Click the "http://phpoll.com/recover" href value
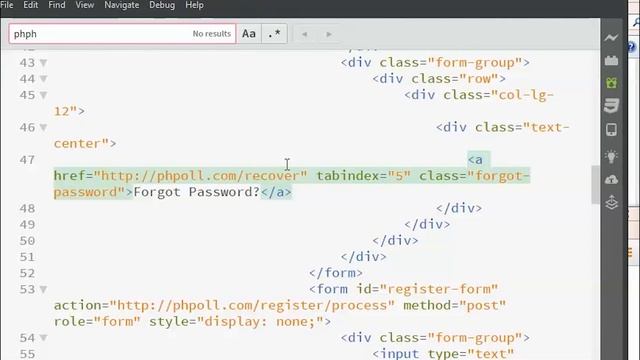The height and width of the screenshot is (360, 640). tap(200, 176)
